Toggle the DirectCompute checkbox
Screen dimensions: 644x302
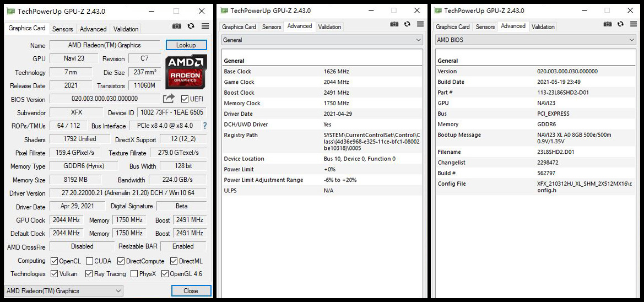(x=121, y=261)
